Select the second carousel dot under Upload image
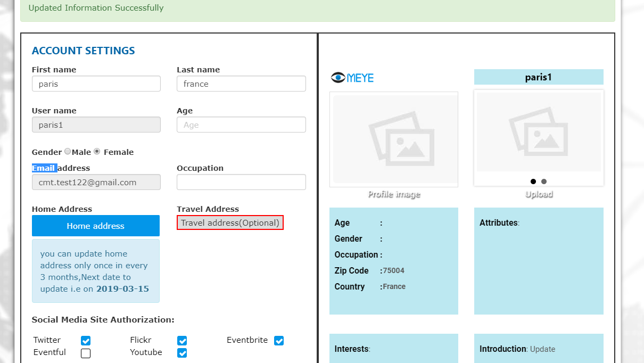Screen dimensions: 644x363 tap(544, 181)
